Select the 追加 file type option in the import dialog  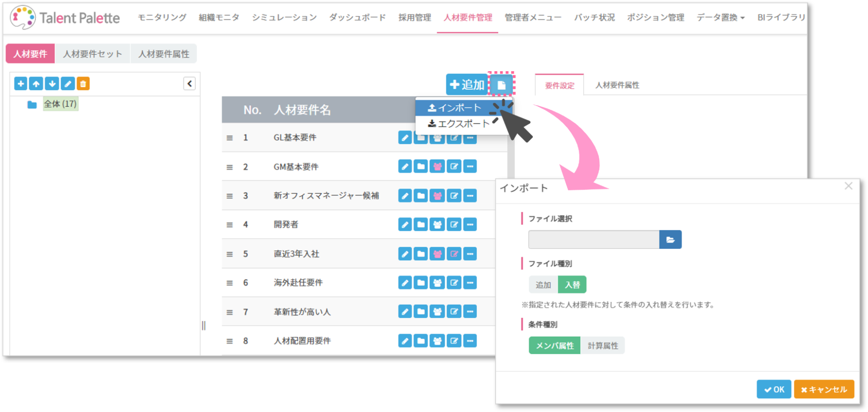543,285
